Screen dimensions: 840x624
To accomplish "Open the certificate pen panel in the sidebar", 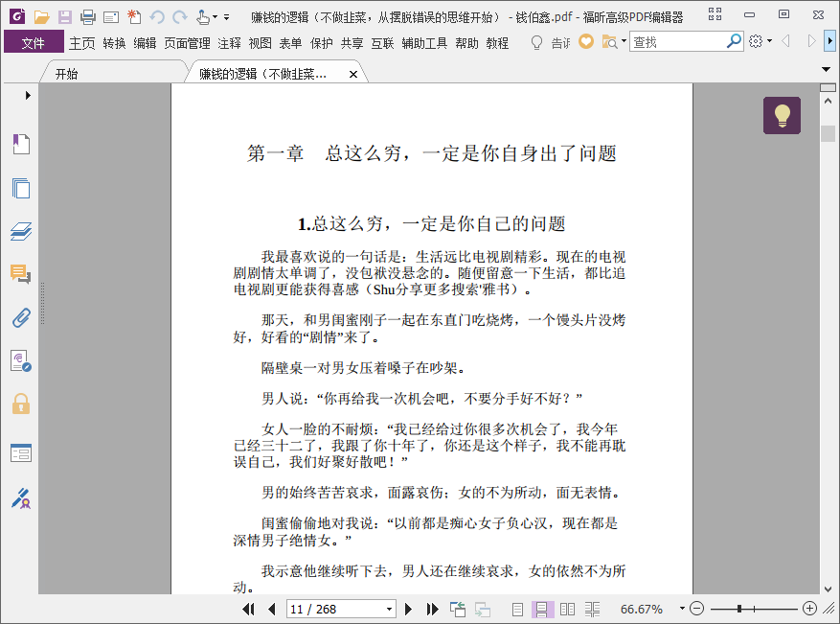I will click(21, 498).
